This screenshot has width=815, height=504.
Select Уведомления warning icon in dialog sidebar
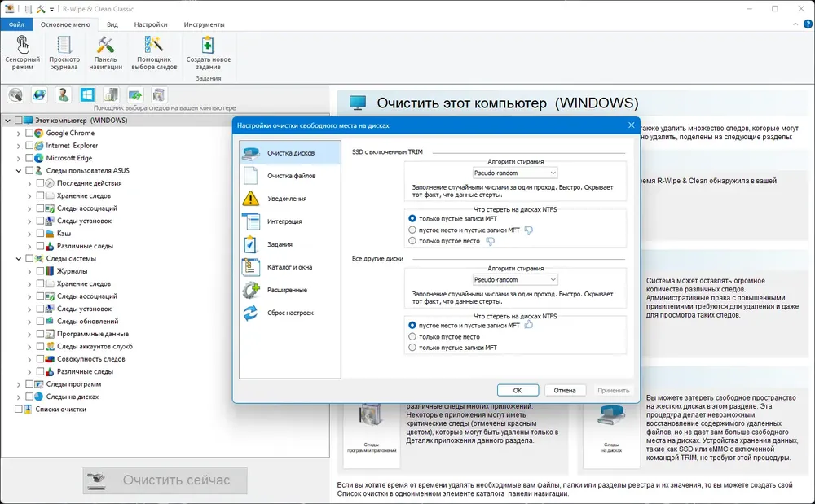coord(250,199)
